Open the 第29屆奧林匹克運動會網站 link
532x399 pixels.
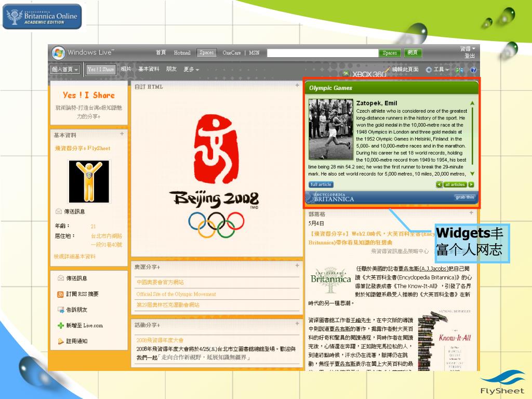pos(168,304)
